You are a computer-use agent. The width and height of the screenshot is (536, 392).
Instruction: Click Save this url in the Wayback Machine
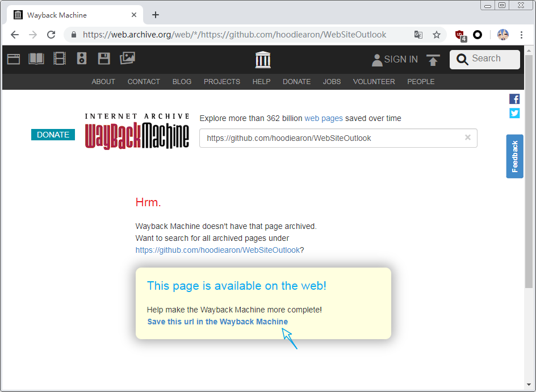pos(218,322)
